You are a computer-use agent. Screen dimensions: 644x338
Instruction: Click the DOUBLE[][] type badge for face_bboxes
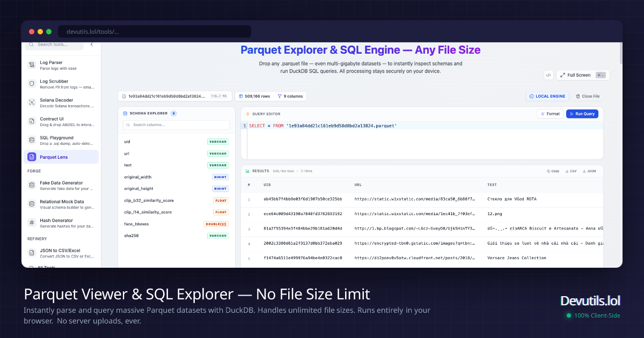[216, 224]
